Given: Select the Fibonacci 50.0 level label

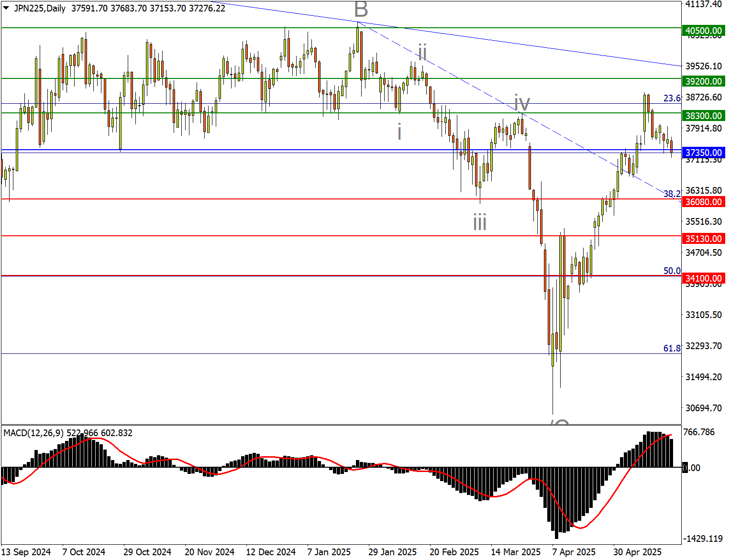Looking at the screenshot, I should (672, 271).
